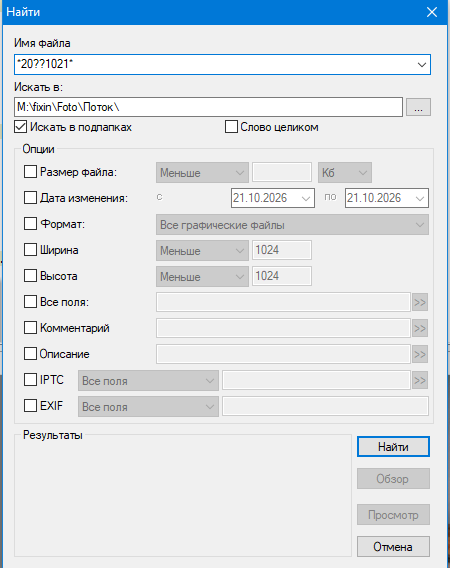Cancel with the Отмена button
The image size is (450, 568).
pos(393,546)
